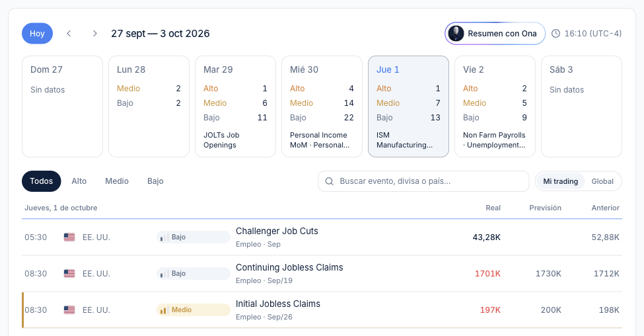Screen dimensions: 644x336
Task: Click Bajo count in Vie 2 card
Action: [524, 118]
